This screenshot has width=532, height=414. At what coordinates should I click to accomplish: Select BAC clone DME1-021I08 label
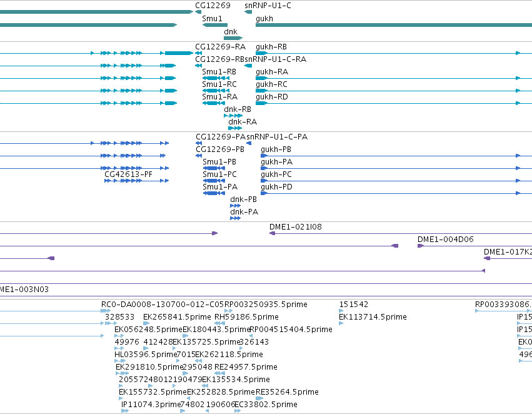click(x=296, y=227)
